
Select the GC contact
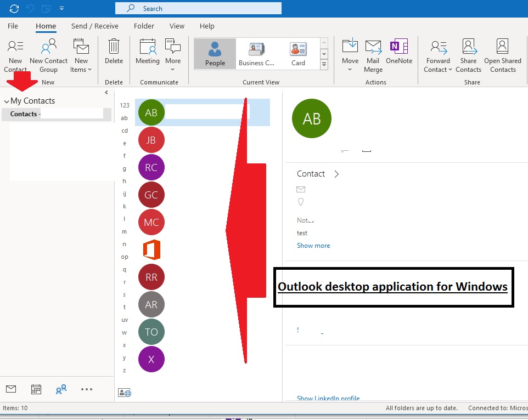[151, 195]
